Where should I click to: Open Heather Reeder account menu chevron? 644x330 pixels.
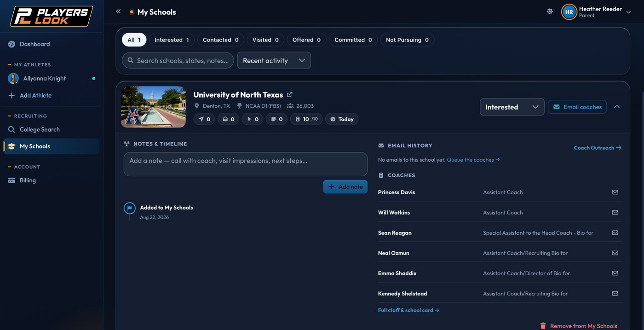[x=628, y=12]
